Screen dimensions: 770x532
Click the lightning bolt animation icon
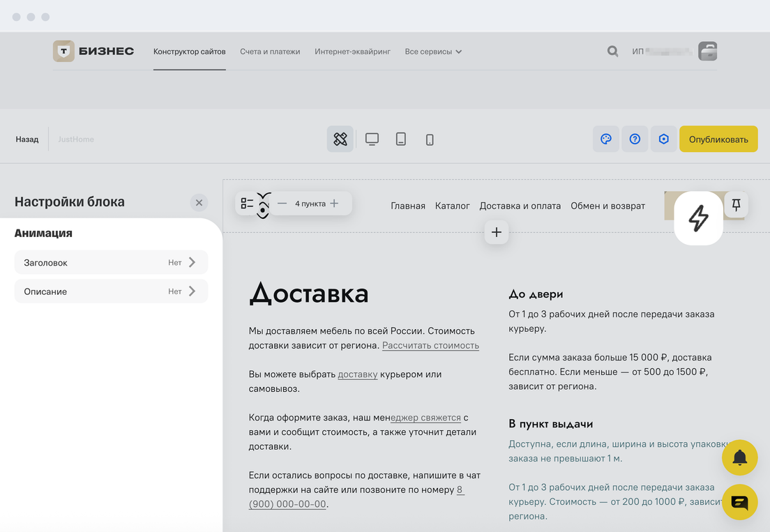click(698, 218)
